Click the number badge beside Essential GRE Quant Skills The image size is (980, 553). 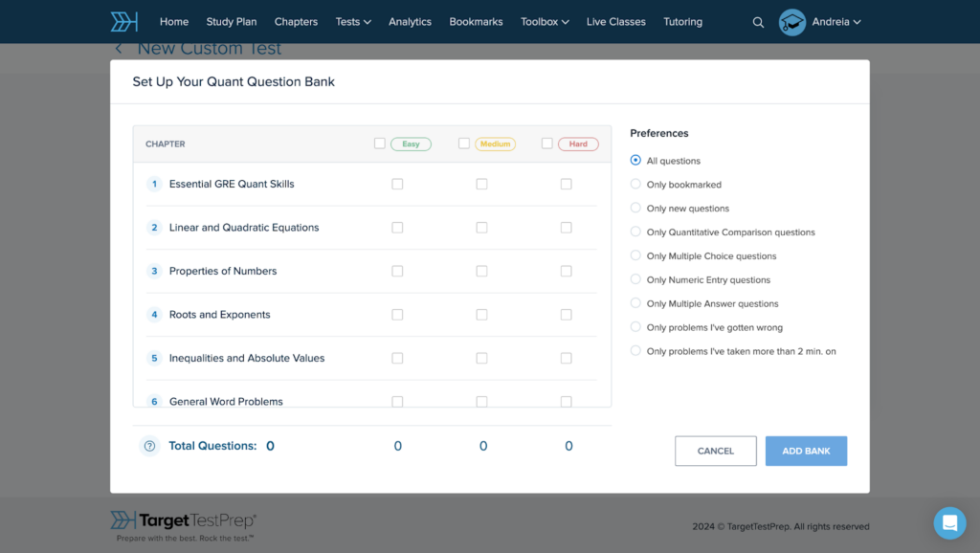(x=154, y=184)
